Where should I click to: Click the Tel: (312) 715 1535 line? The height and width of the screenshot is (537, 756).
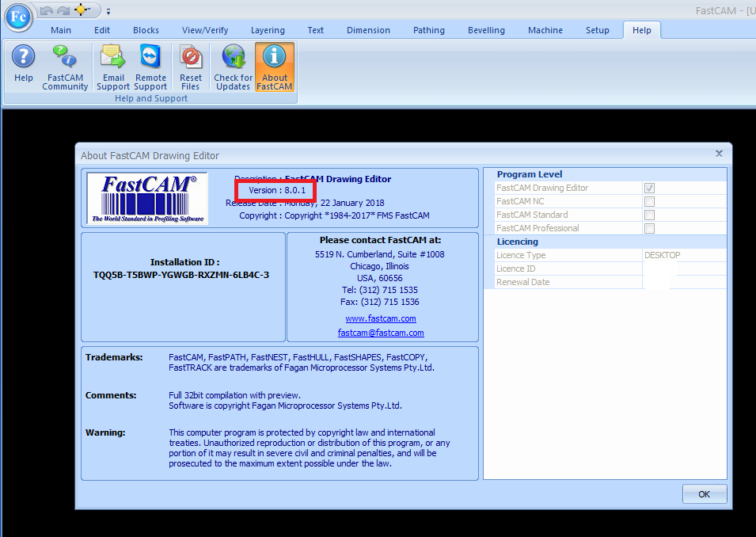(380, 290)
